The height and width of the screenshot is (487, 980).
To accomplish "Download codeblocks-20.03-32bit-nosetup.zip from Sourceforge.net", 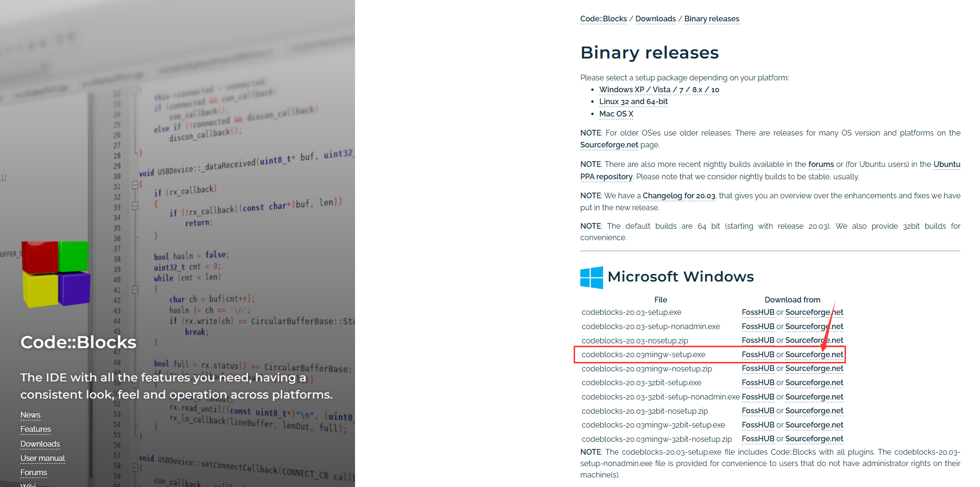I will pos(814,410).
